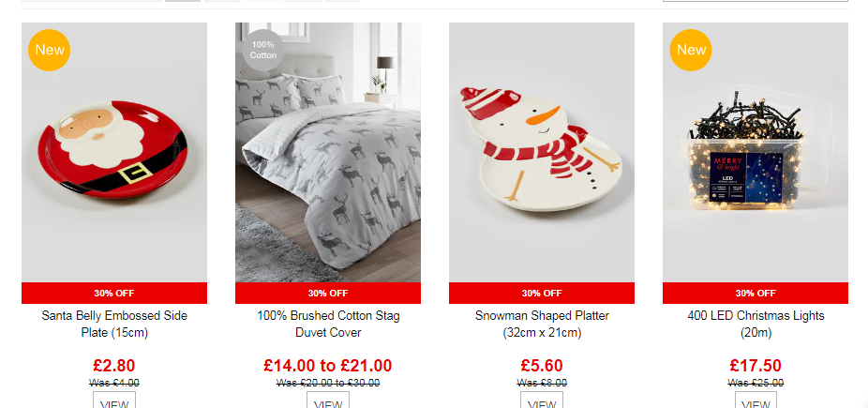Open the Snowman Shaped Platter title link

[542, 324]
